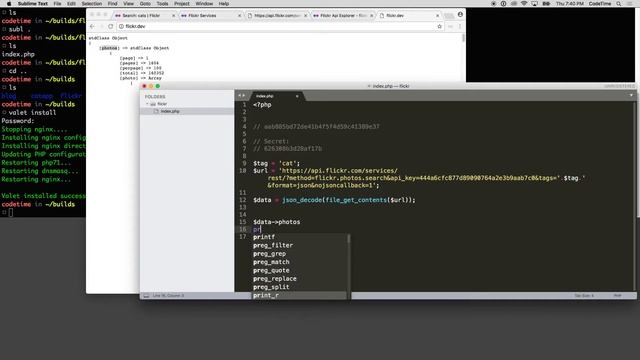Open the tab list dropdown arrow in Sublime
The image size is (640, 360).
(631, 96)
